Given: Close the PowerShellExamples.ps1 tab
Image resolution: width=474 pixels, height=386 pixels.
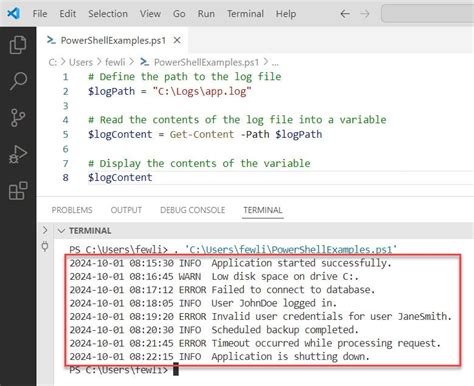Looking at the screenshot, I should [x=177, y=41].
